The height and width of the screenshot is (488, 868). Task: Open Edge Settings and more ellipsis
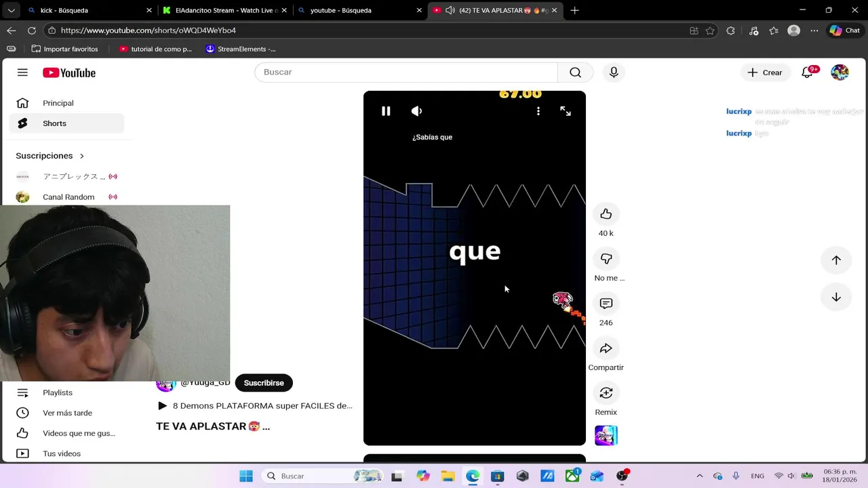pos(814,30)
